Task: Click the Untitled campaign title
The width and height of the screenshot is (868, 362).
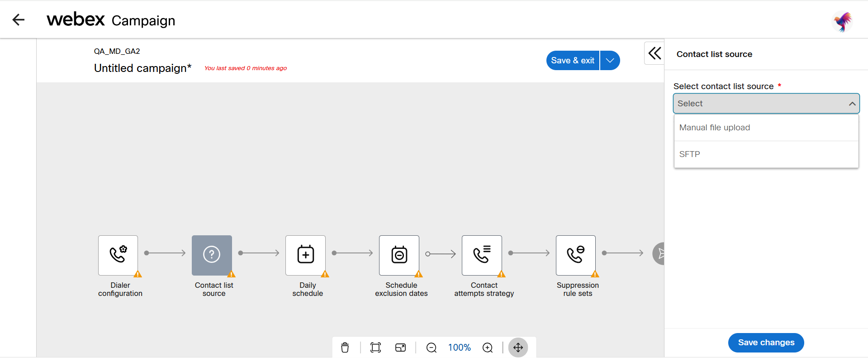Action: click(x=142, y=68)
